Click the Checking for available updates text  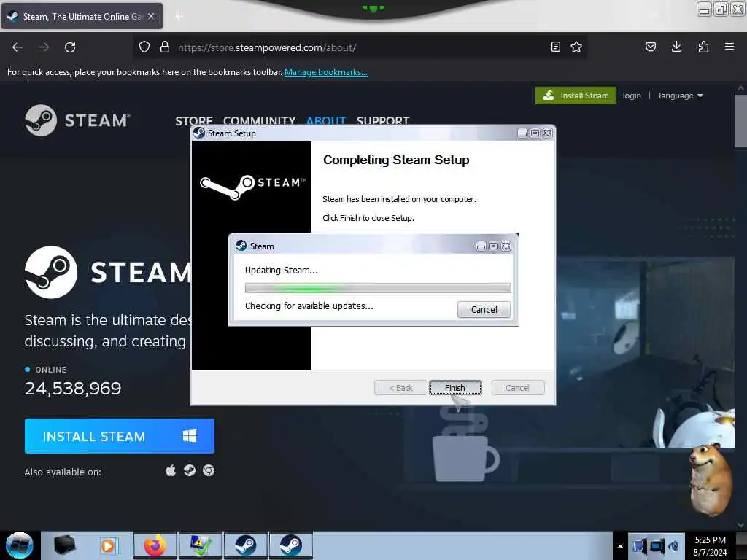click(309, 306)
